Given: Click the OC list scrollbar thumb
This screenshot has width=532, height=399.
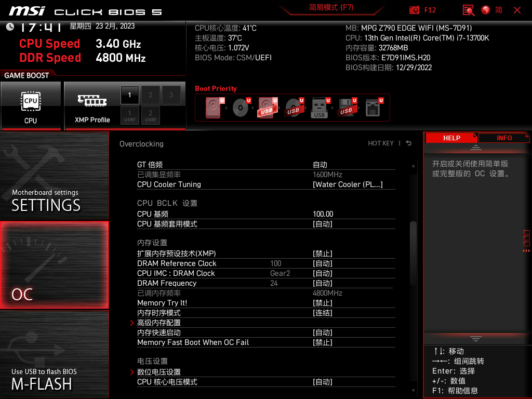Looking at the screenshot, I should 413,253.
